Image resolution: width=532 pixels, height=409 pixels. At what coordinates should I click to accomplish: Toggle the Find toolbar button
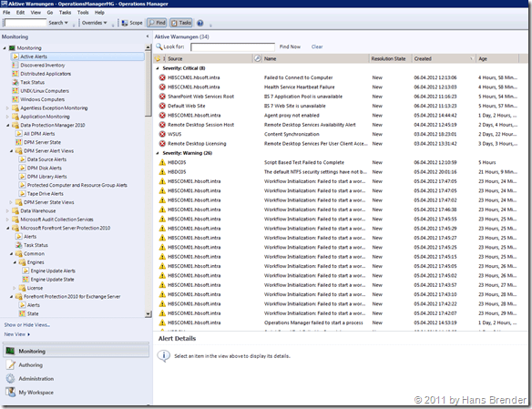(157, 23)
